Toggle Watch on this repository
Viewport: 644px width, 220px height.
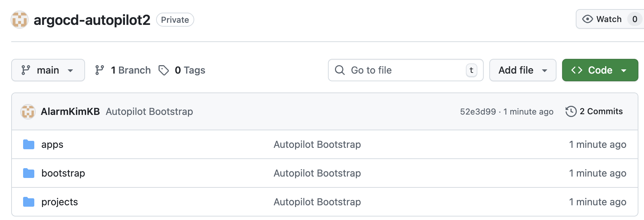point(602,19)
